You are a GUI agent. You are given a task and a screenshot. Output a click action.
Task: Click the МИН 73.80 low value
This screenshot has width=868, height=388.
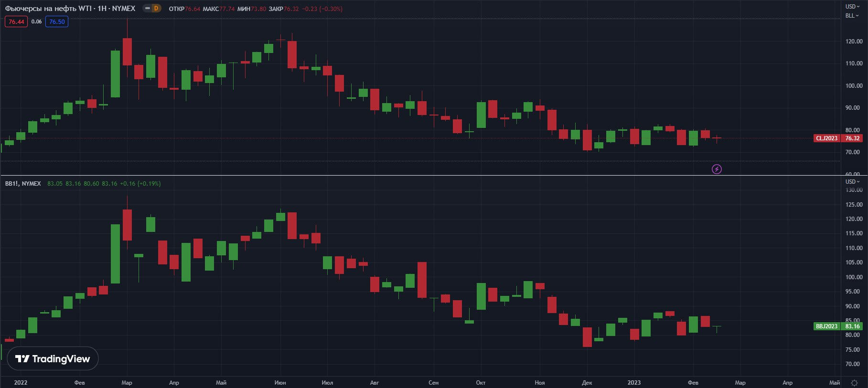[x=252, y=9]
